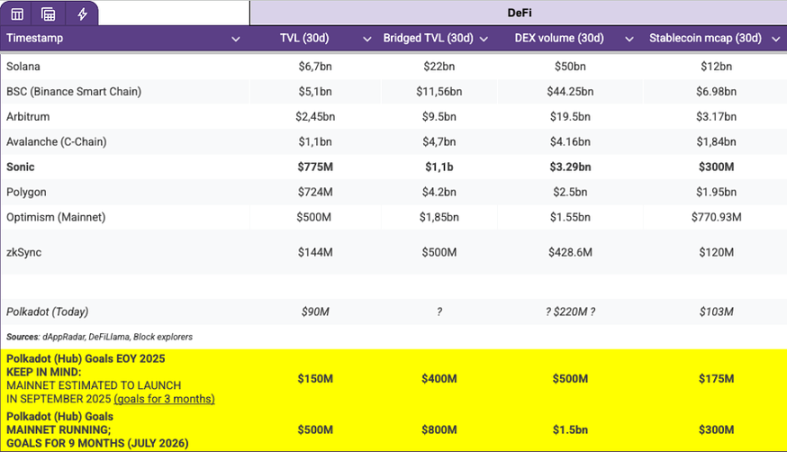Select zkSync TVL value $144M

(x=315, y=252)
